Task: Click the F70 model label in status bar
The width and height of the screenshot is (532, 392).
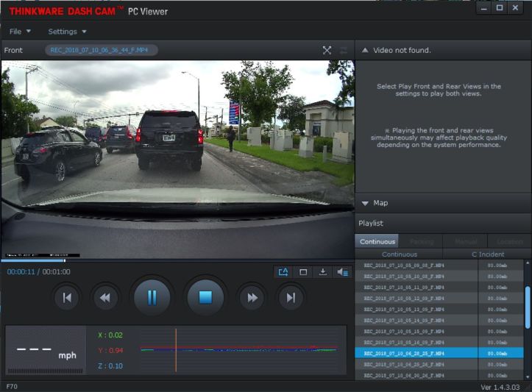Action: pos(12,387)
